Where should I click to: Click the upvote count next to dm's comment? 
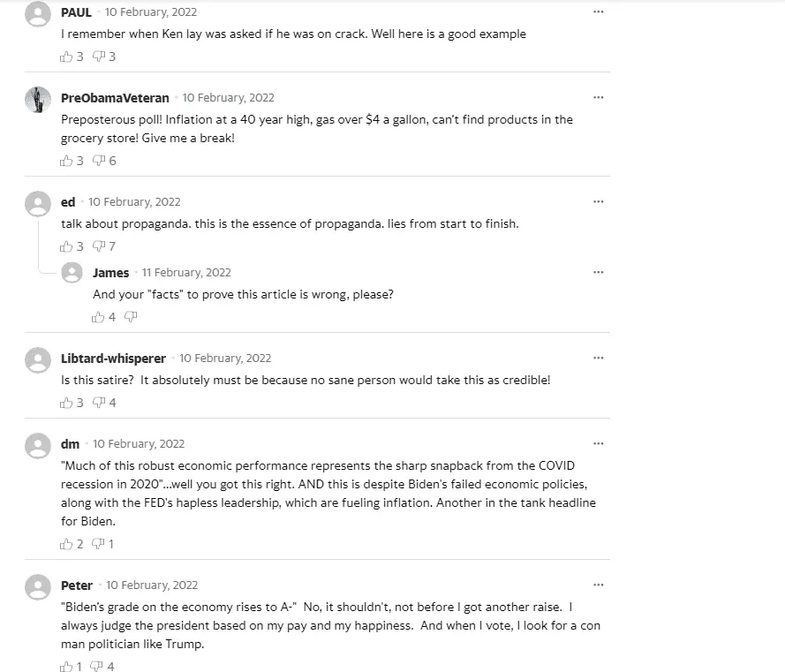pos(80,543)
